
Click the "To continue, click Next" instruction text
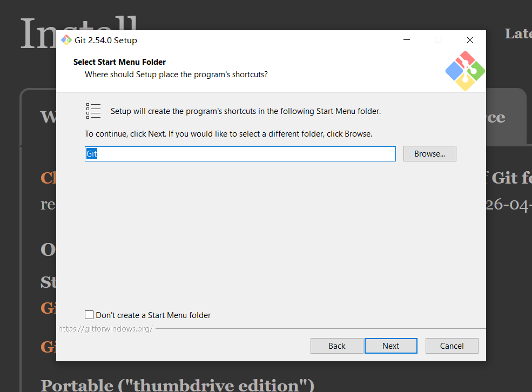coord(228,134)
